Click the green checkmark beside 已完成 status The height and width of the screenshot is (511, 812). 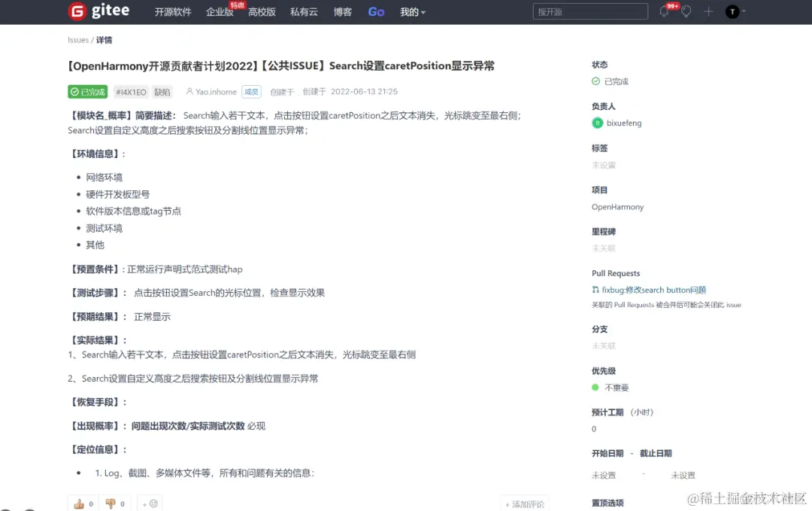[594, 81]
